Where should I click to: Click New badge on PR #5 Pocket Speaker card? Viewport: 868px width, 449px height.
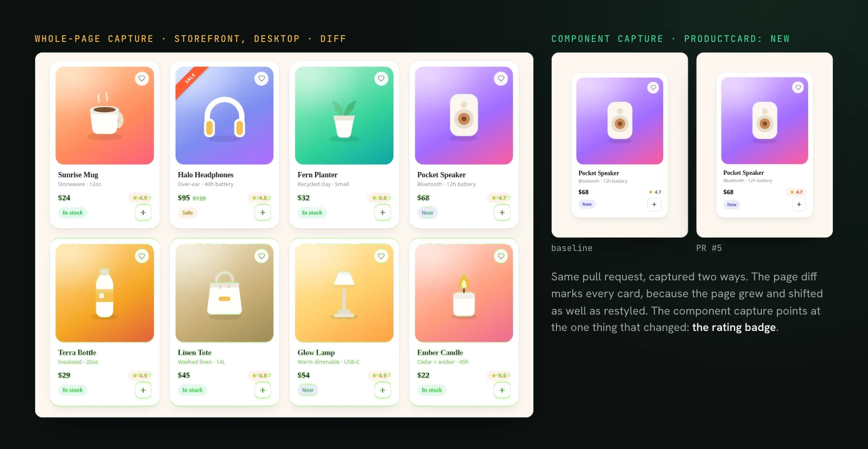pyautogui.click(x=732, y=205)
